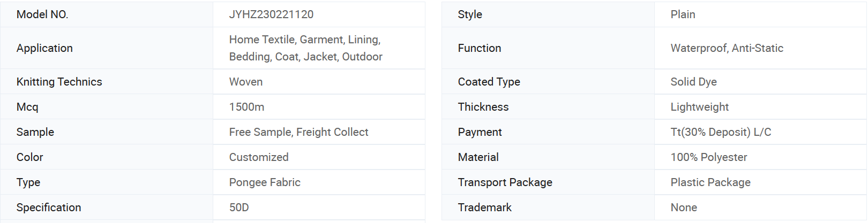Click the 100% Polyester material value
The image size is (868, 223).
point(708,157)
